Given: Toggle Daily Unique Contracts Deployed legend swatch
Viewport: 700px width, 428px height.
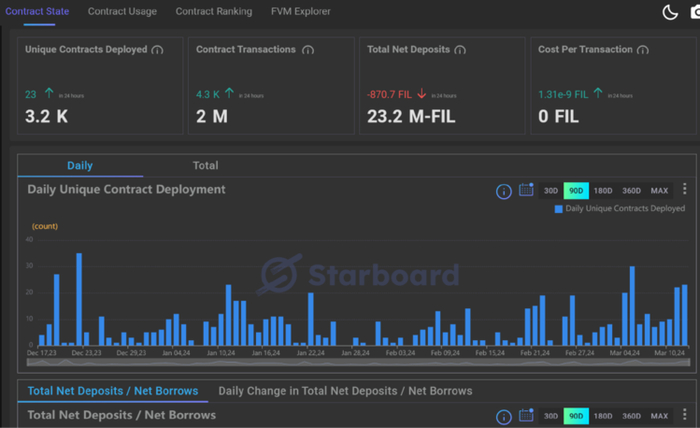Looking at the screenshot, I should pyautogui.click(x=559, y=209).
